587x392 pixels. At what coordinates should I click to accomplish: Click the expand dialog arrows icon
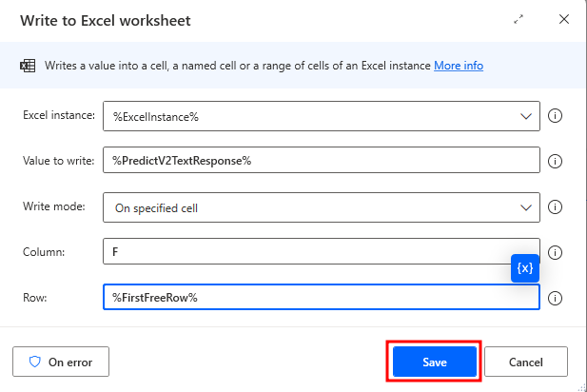pos(519,19)
